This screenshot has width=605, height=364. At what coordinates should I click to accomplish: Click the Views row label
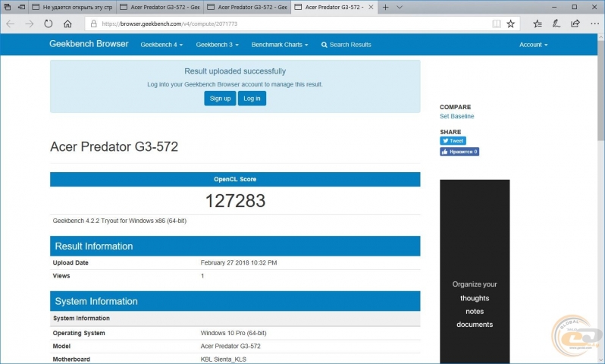[61, 276]
